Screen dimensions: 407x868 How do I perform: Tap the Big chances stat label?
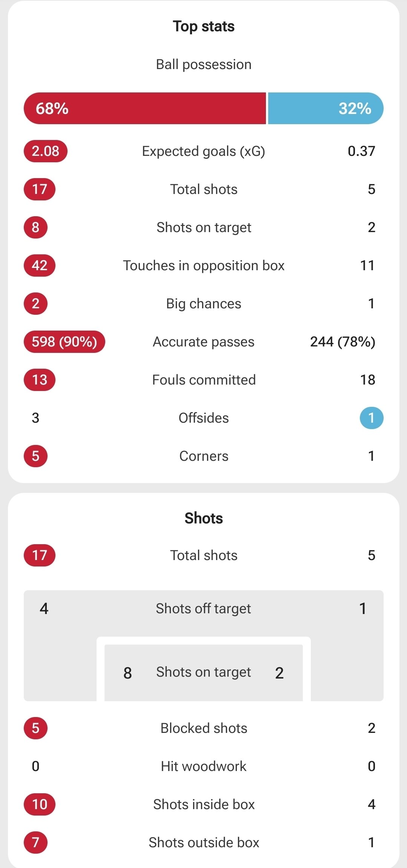coord(204,304)
